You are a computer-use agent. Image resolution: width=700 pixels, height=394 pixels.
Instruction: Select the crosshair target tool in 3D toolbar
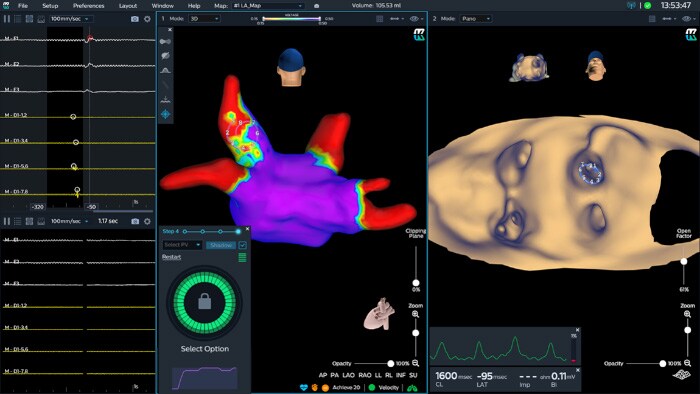[165, 114]
